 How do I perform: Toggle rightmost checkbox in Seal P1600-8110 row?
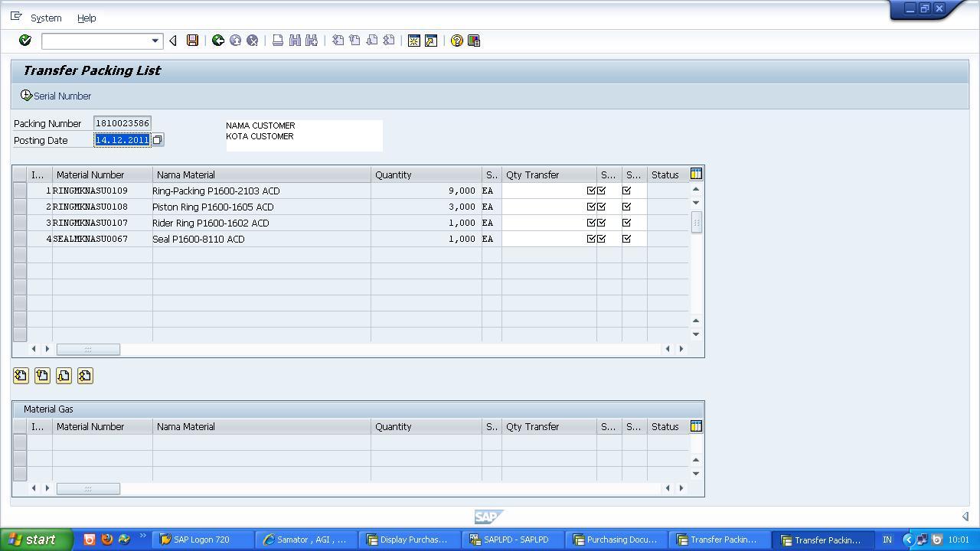click(626, 239)
